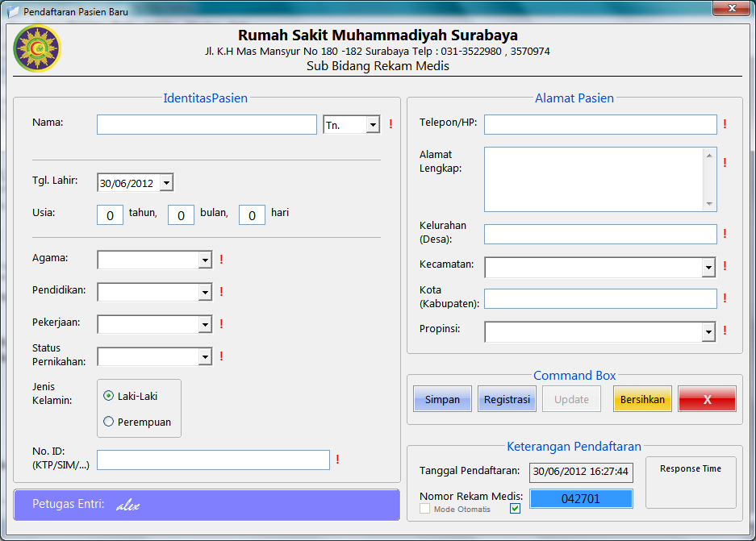Viewport: 756px width, 541px height.
Task: Uncheck the green checkbox beside Mode Otomatis
Action: click(515, 509)
